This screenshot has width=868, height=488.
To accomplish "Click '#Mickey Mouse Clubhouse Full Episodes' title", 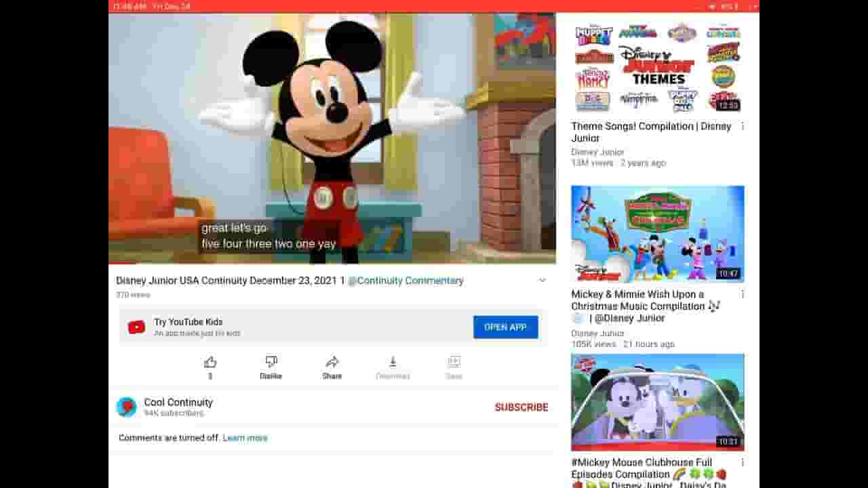I will (649, 474).
